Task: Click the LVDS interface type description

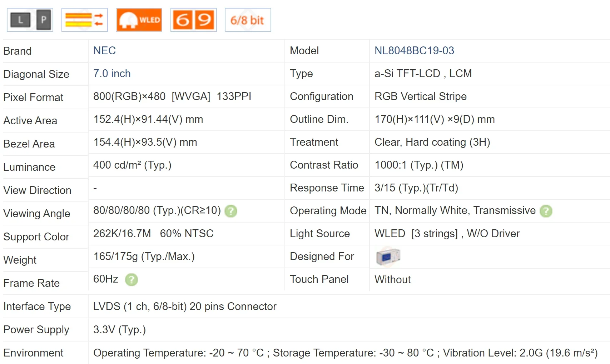Action: [x=185, y=306]
